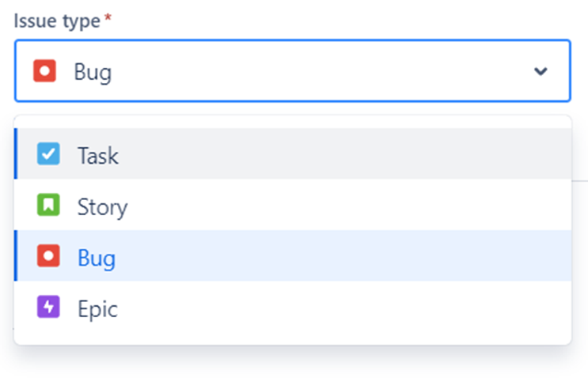Pick the highlighted Bug option text
Screen dimensions: 588x378
97,259
